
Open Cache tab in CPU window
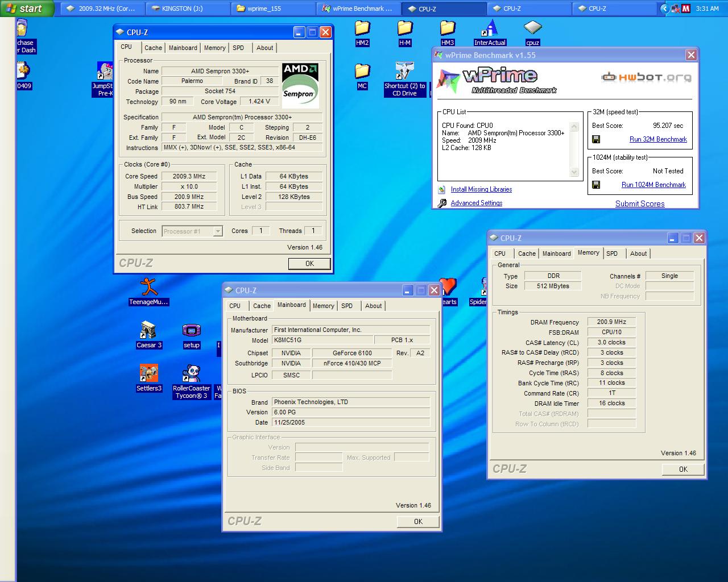(153, 48)
